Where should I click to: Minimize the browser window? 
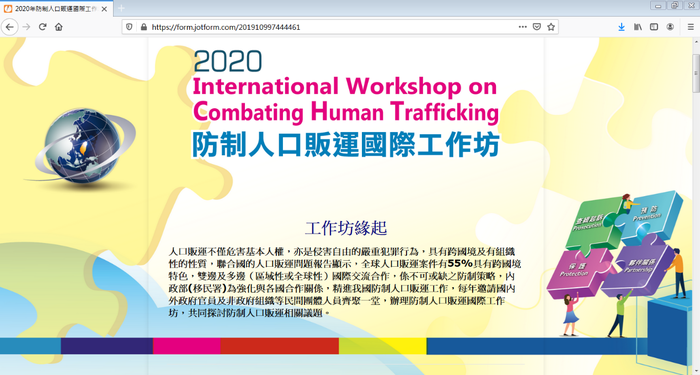pyautogui.click(x=658, y=5)
